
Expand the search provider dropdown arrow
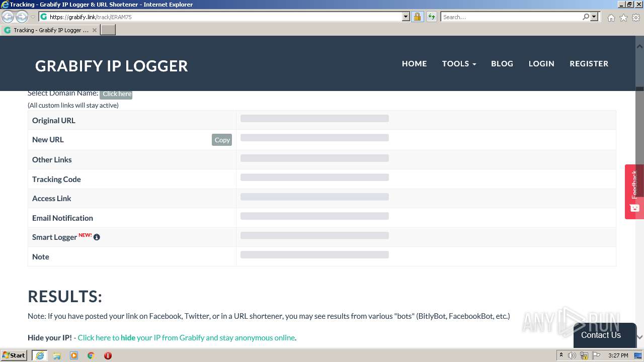point(594,17)
